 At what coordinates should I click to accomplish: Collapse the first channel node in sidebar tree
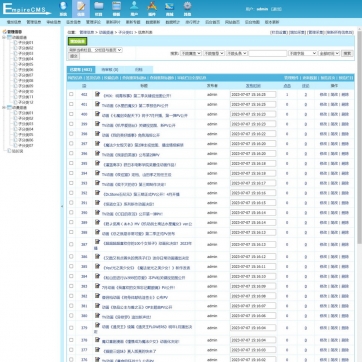click(x=4, y=37)
